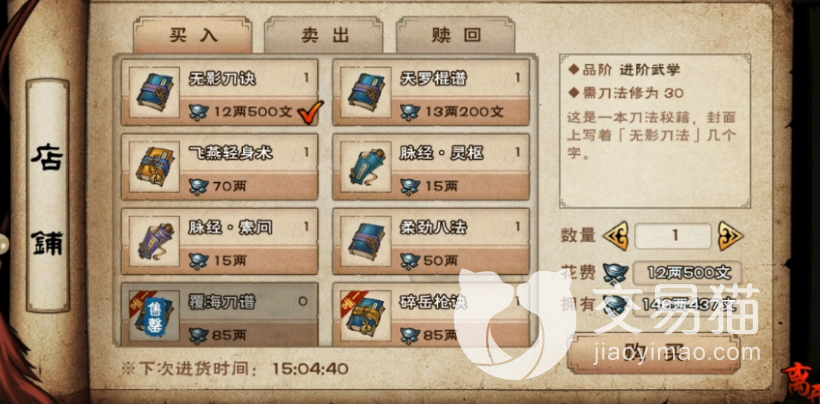This screenshot has width=820, height=404.
Task: Pick the 脉经·灵枢 scroll icon
Action: pos(362,166)
